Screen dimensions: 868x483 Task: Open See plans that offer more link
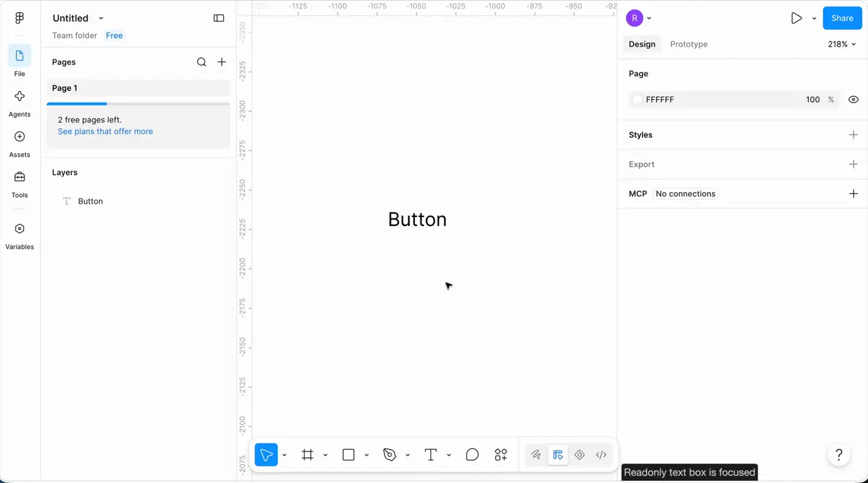tap(105, 132)
